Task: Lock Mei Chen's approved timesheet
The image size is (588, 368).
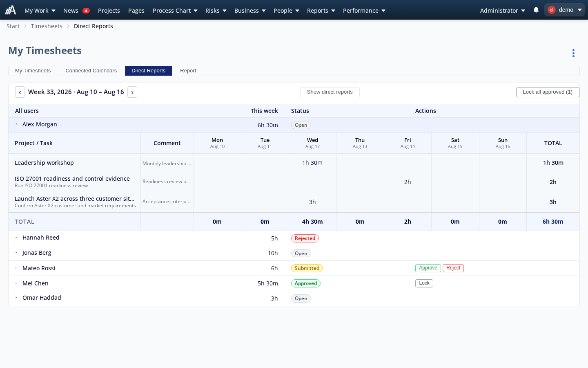Action: [x=424, y=283]
